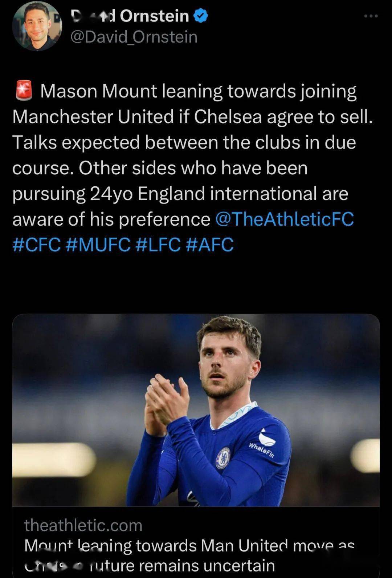Tap the blue verified badge
This screenshot has height=578, width=392.
201,16
